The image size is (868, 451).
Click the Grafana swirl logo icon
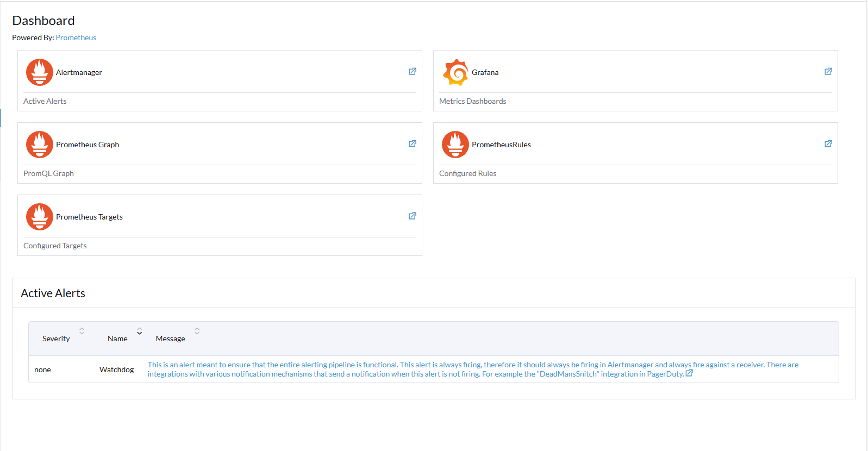[x=455, y=72]
